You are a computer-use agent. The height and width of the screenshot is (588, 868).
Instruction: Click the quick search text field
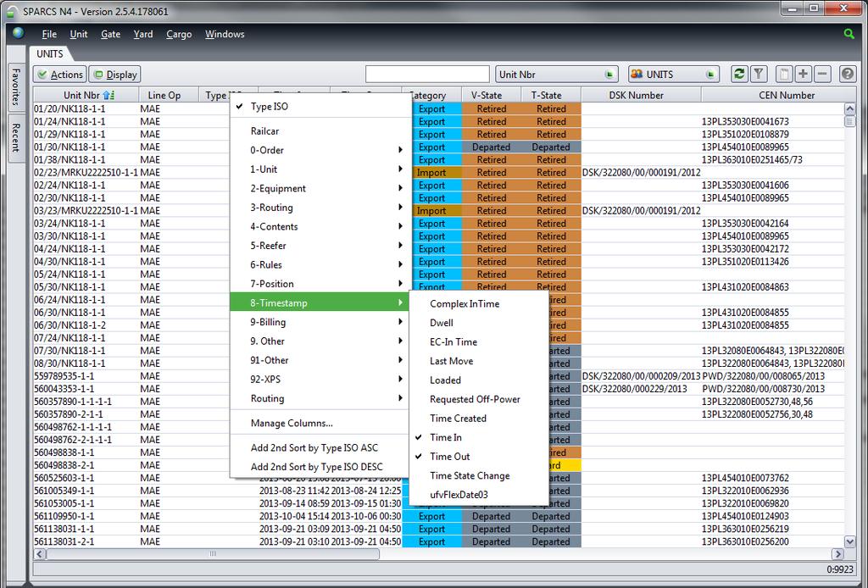[x=427, y=74]
